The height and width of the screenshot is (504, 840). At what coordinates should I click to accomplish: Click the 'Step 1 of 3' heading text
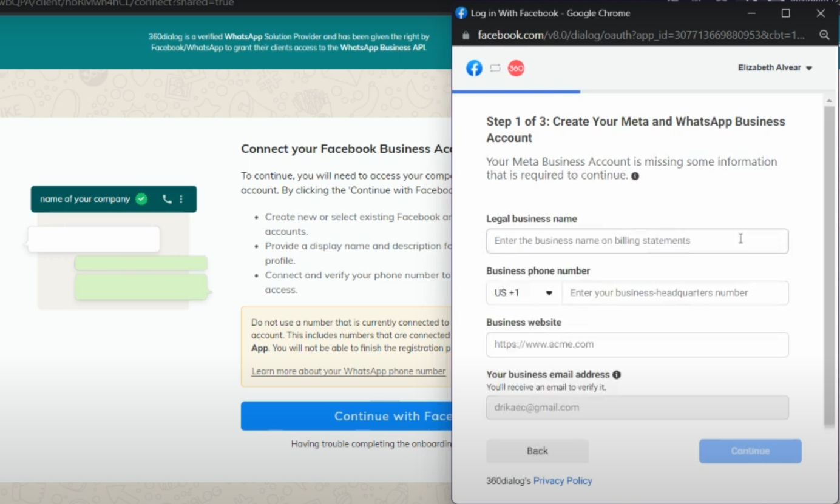click(635, 130)
